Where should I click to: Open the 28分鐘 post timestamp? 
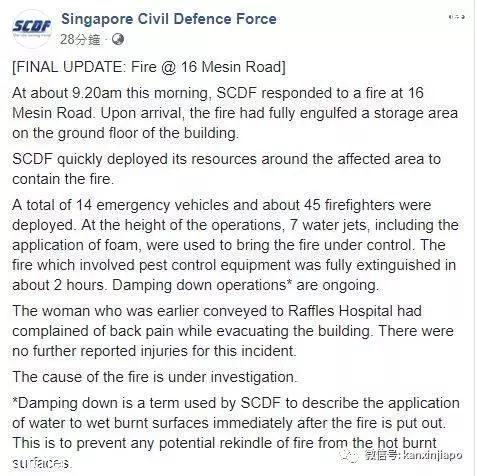(x=80, y=40)
